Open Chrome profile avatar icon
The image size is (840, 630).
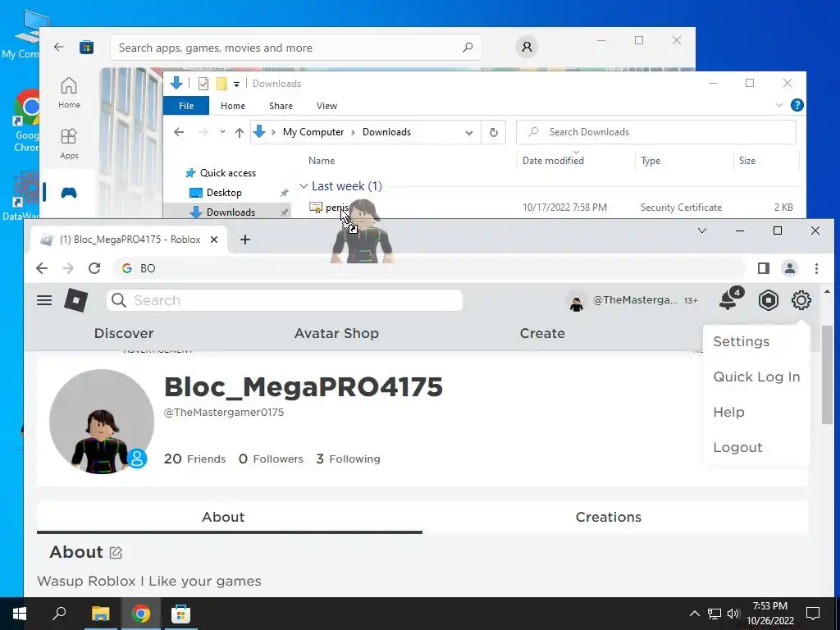coord(790,268)
